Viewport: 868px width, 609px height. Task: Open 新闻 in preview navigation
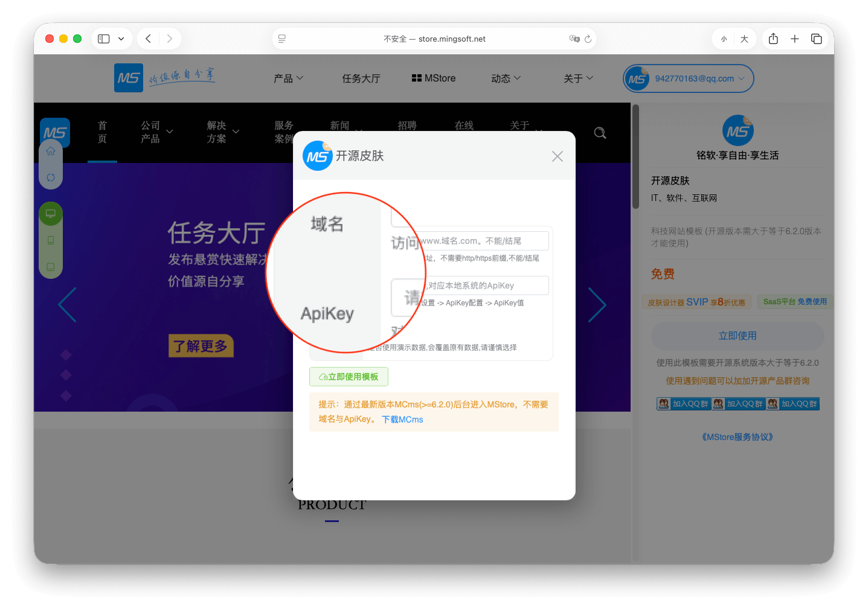339,126
